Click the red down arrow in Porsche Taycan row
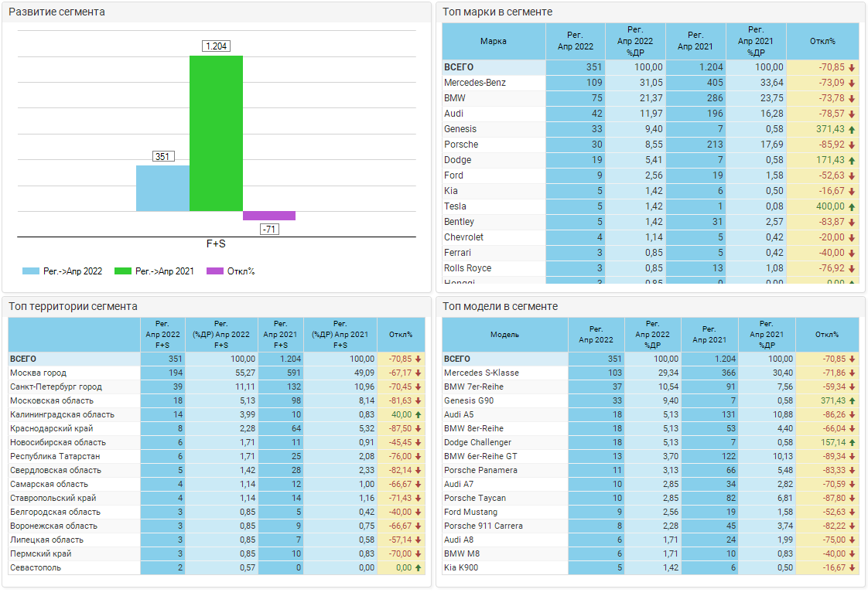868x613 pixels. click(852, 499)
